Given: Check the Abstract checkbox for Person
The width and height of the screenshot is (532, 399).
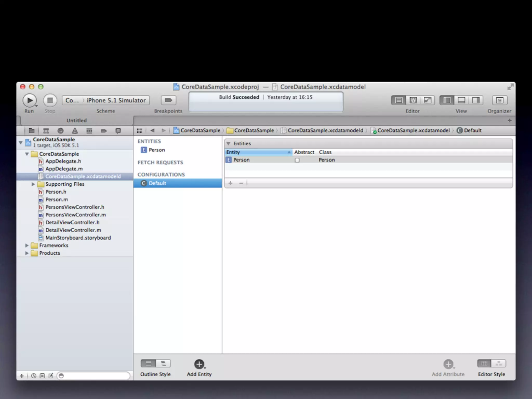Looking at the screenshot, I should [x=297, y=160].
